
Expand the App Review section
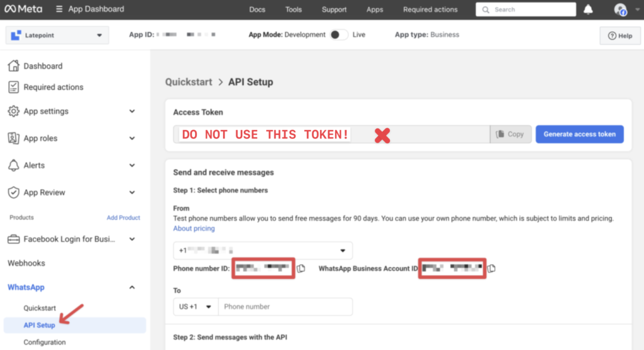pyautogui.click(x=132, y=192)
